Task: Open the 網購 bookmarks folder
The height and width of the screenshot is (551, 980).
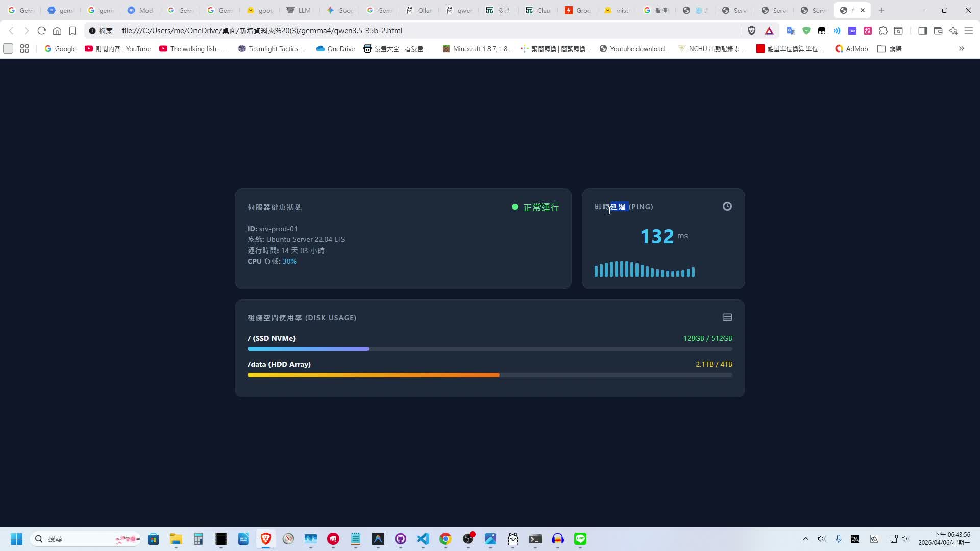Action: 890,48
